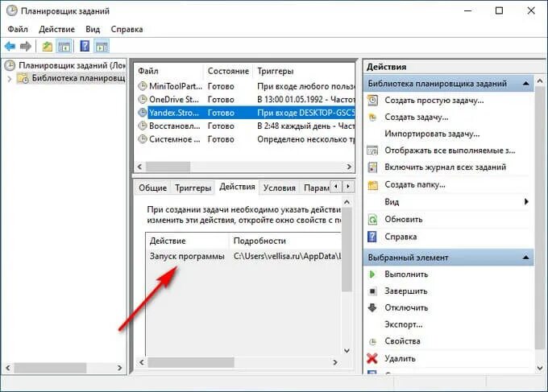Select the Запуск программы action row
This screenshot has height=392, width=548.
pyautogui.click(x=243, y=256)
